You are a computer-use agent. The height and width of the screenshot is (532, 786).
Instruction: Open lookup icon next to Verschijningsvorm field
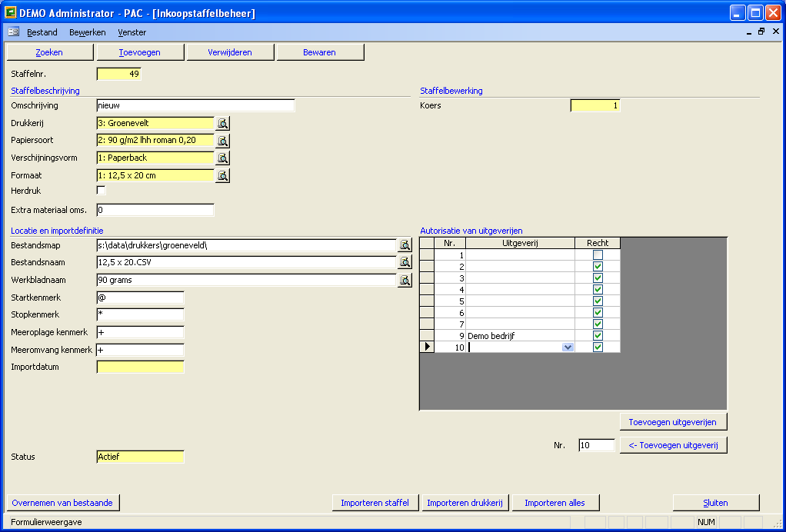point(222,158)
